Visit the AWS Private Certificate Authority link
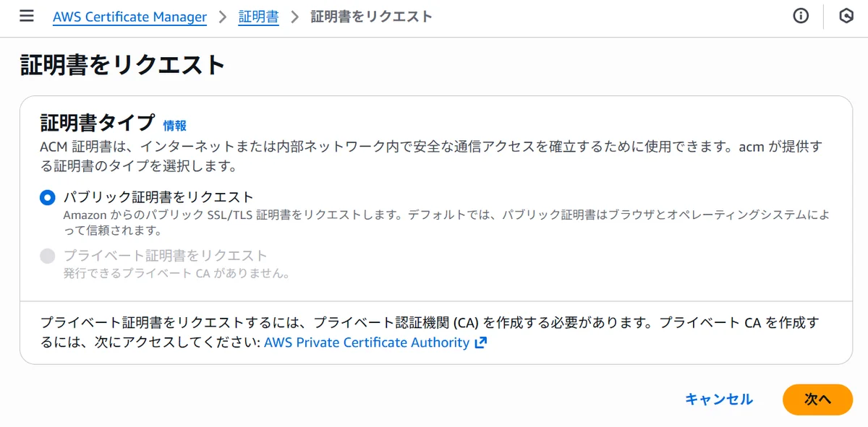Viewport: 868px width, 427px height. [x=367, y=342]
